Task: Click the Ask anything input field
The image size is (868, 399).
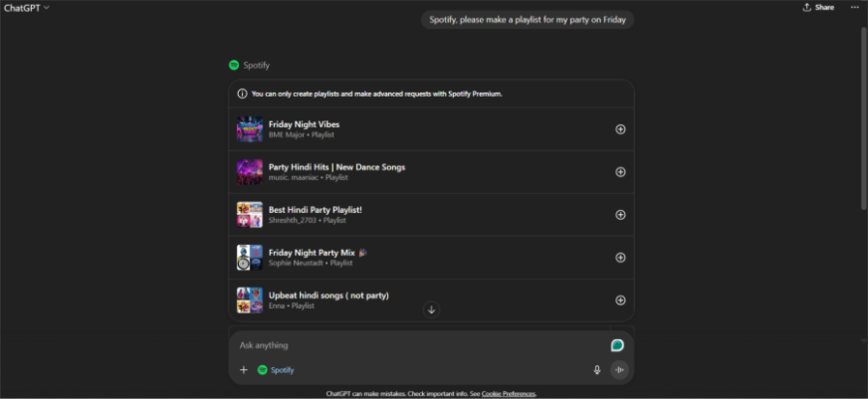Action: tap(418, 345)
